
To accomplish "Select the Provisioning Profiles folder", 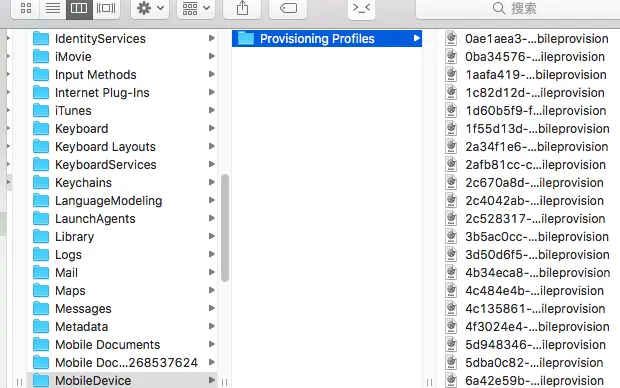I will 327,38.
